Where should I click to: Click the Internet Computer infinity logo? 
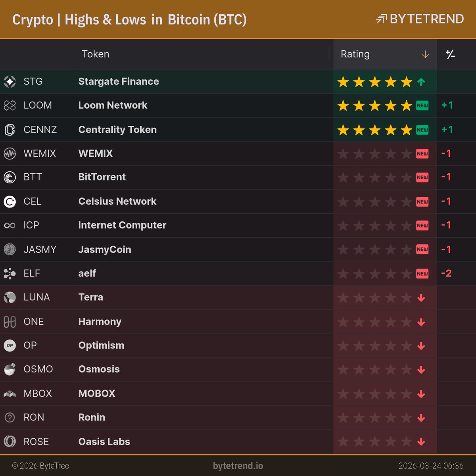[10, 225]
